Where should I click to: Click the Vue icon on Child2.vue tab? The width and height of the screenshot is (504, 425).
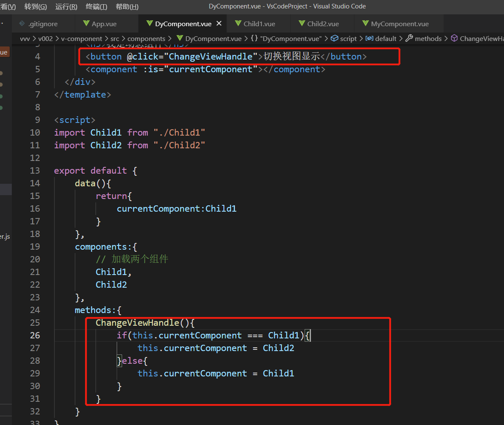coord(302,24)
